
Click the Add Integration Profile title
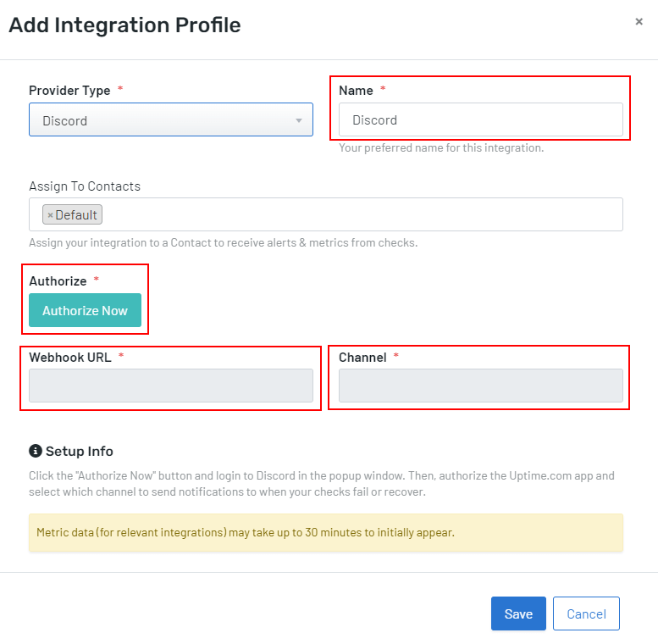[124, 25]
